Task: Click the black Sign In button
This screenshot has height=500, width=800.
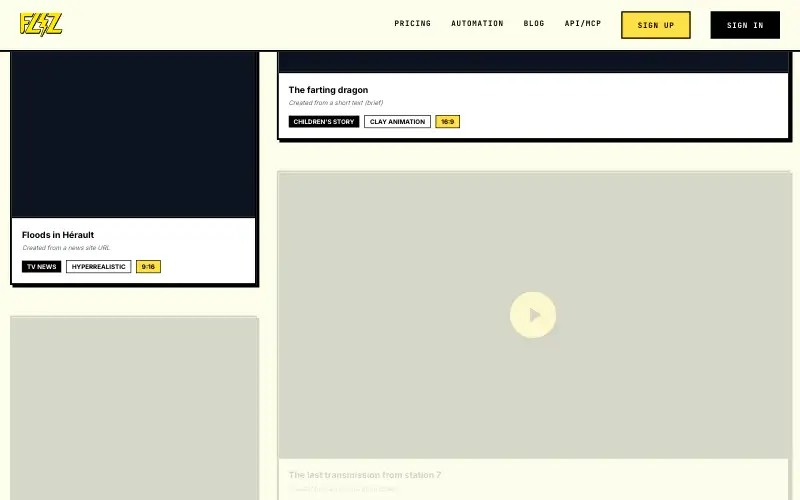Action: click(x=745, y=25)
